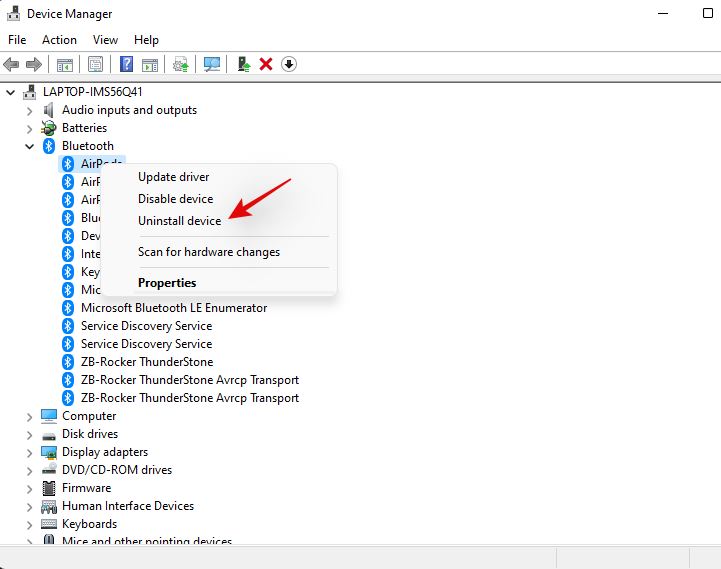Click the red X uninstall device toolbar icon
Screen dimensions: 721x569
(x=266, y=64)
